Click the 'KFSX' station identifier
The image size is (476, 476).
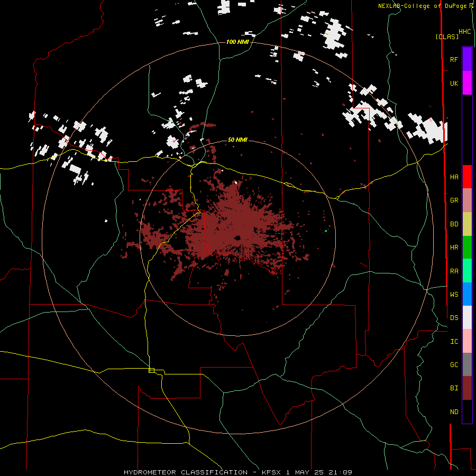click(x=272, y=472)
